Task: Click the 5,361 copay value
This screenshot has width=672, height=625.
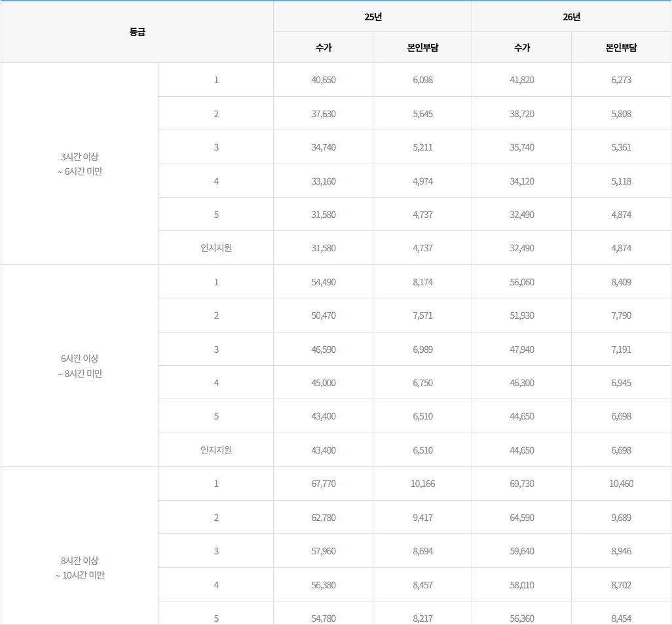Action: pos(621,147)
